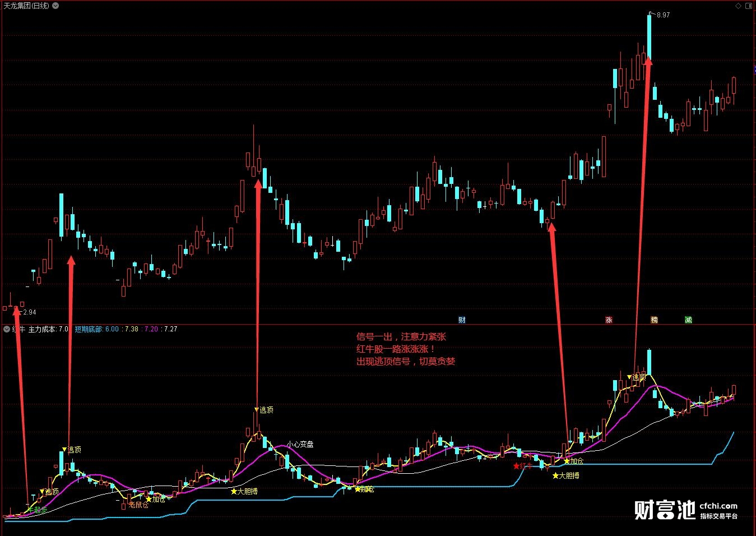Open the dropdown beside 天龙集团(日线) title

[54, 6]
